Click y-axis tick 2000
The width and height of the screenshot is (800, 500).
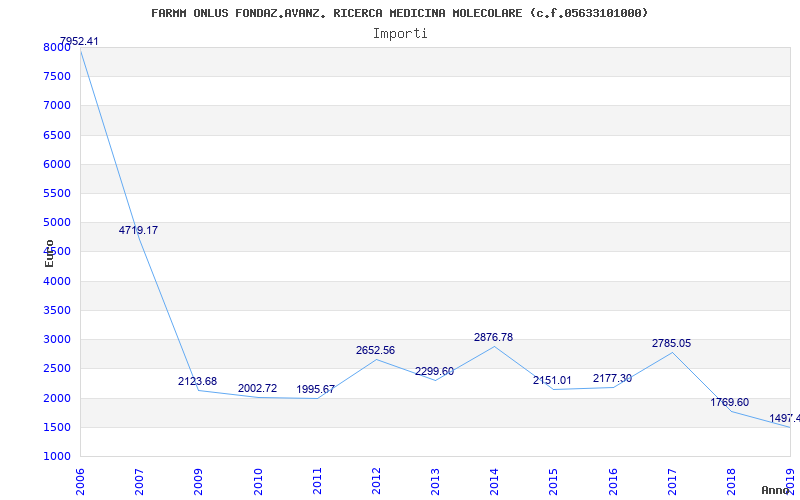(x=57, y=398)
